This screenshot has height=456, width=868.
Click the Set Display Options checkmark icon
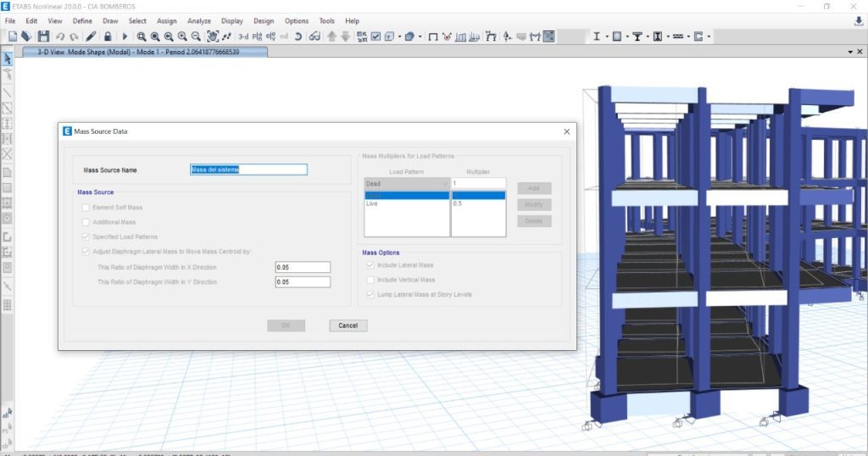376,36
